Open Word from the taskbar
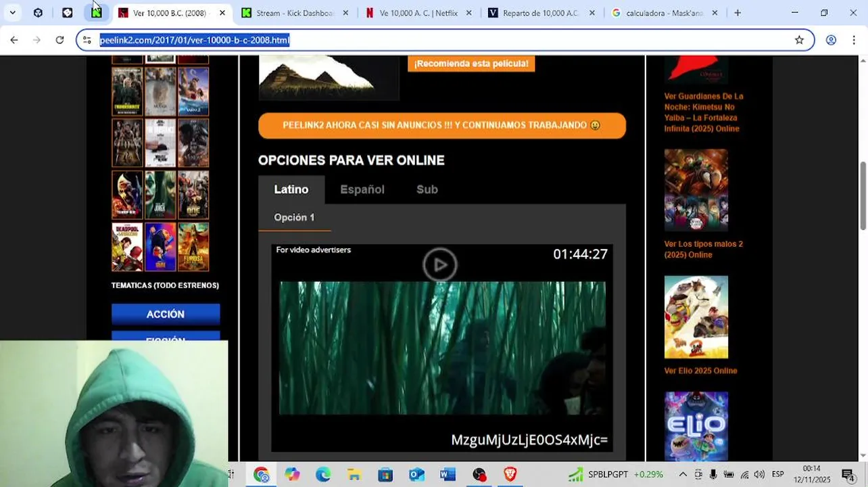The width and height of the screenshot is (868, 487). click(x=448, y=474)
